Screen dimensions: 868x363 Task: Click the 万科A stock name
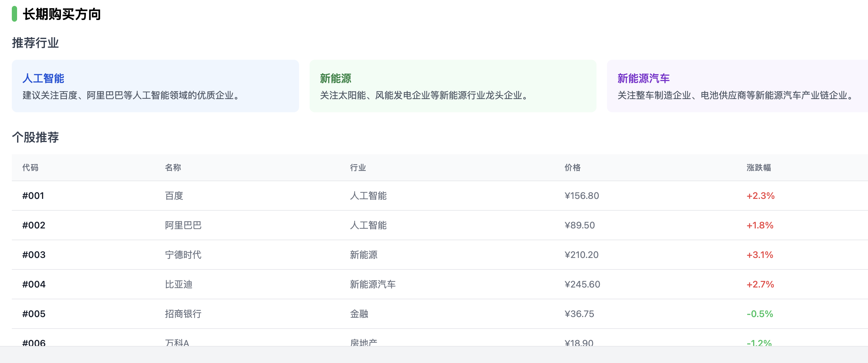177,342
